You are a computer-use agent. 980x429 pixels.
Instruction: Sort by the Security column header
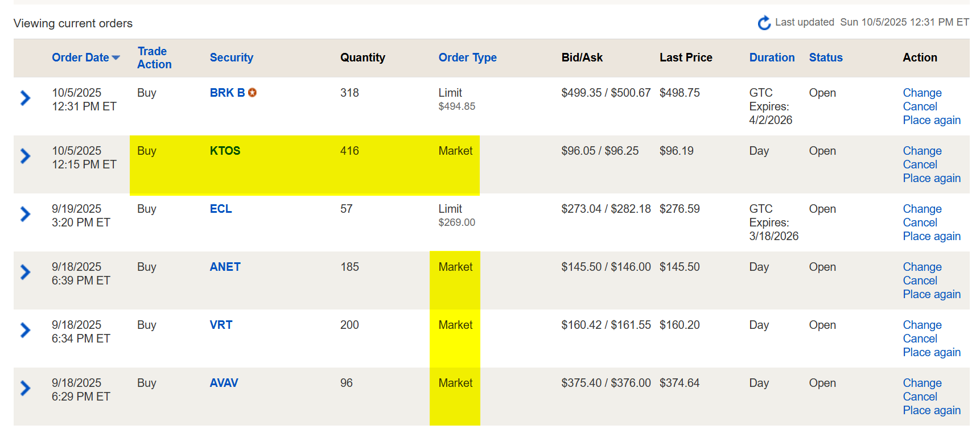click(x=231, y=57)
